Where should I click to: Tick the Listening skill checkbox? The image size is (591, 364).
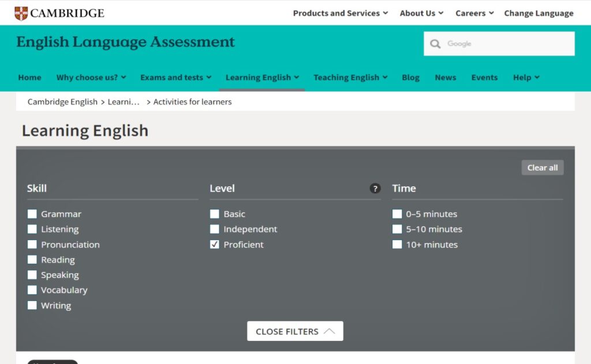[x=32, y=229]
